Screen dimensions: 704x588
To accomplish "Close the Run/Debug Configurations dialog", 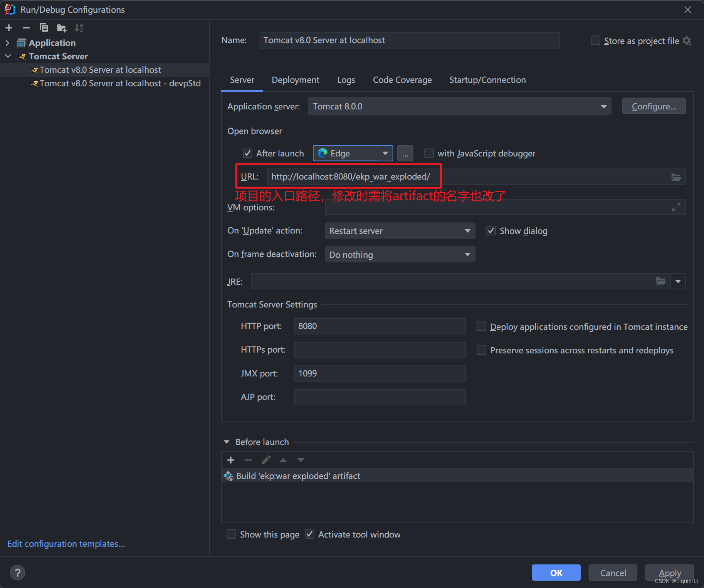I will (688, 10).
